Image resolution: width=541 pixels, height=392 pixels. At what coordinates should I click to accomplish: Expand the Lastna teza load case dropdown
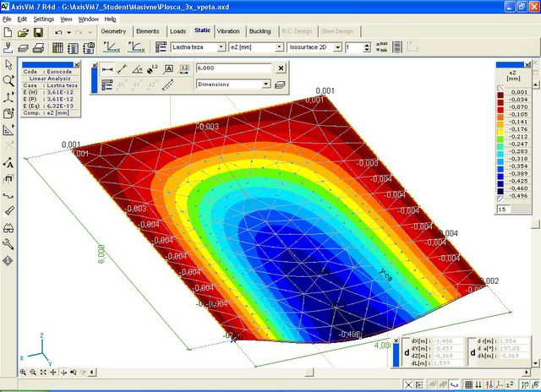pos(221,47)
